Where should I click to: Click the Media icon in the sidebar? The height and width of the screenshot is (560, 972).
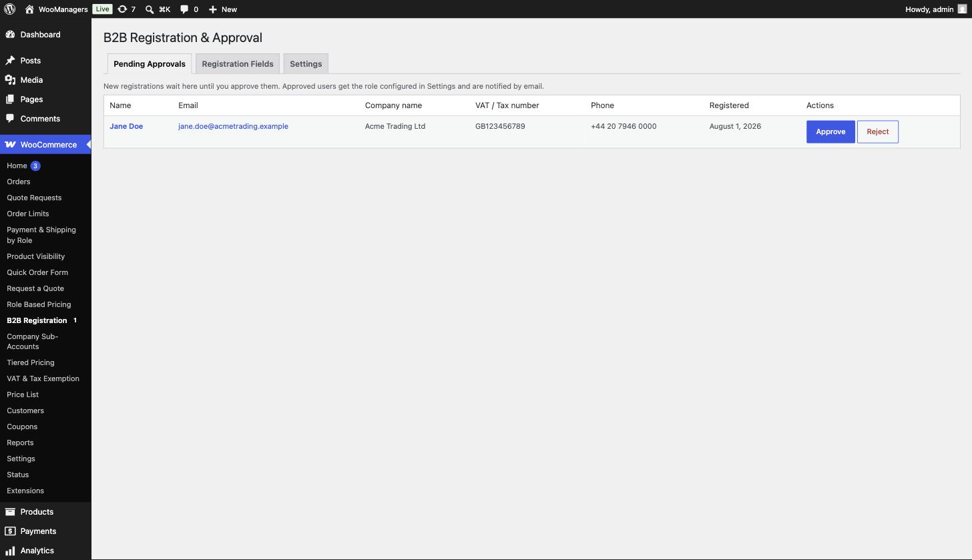(x=10, y=80)
